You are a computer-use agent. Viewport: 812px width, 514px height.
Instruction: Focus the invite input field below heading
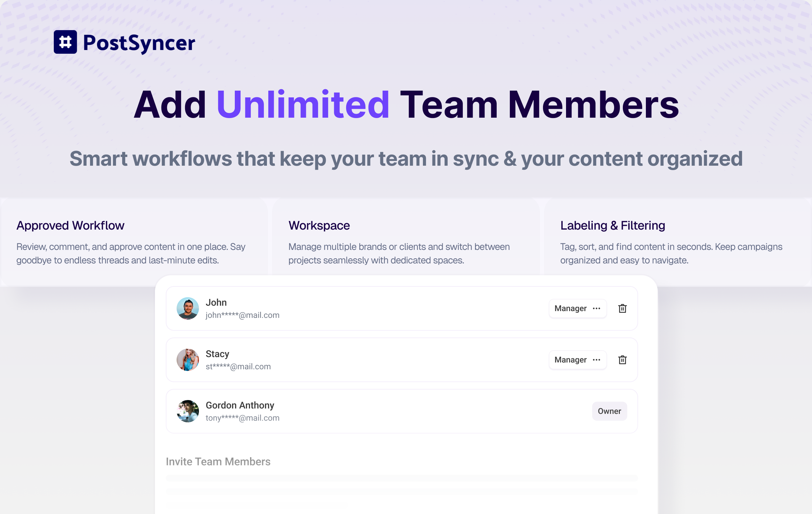(x=402, y=478)
